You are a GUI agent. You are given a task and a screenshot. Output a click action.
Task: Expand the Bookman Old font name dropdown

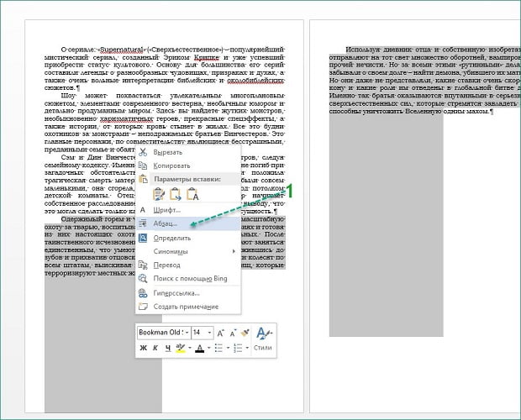tap(187, 333)
